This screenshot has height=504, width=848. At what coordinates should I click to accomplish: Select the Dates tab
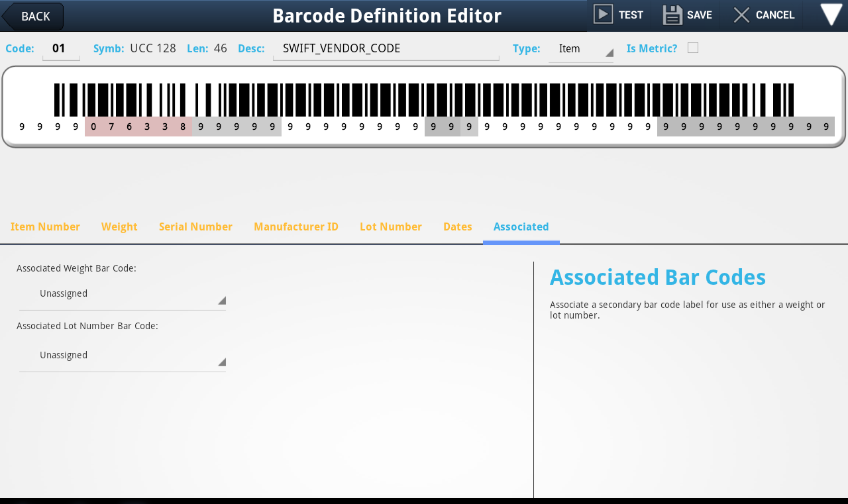[x=458, y=227]
